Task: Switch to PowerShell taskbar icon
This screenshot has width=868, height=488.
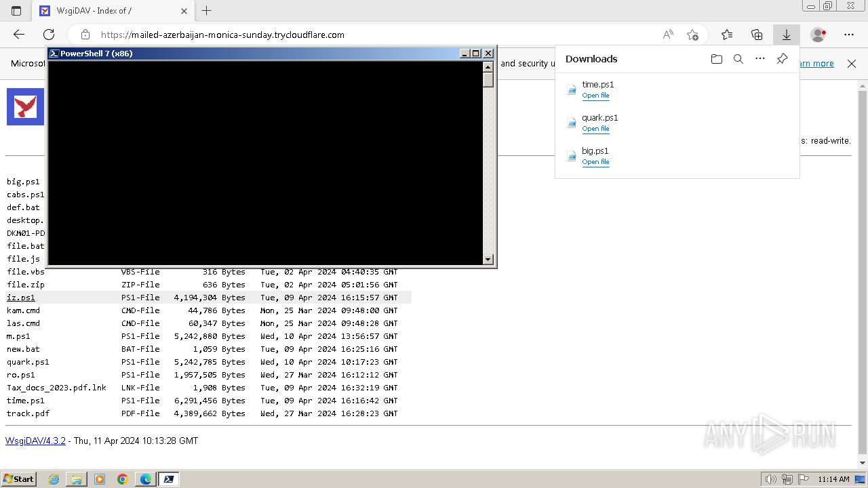Action: (x=169, y=479)
